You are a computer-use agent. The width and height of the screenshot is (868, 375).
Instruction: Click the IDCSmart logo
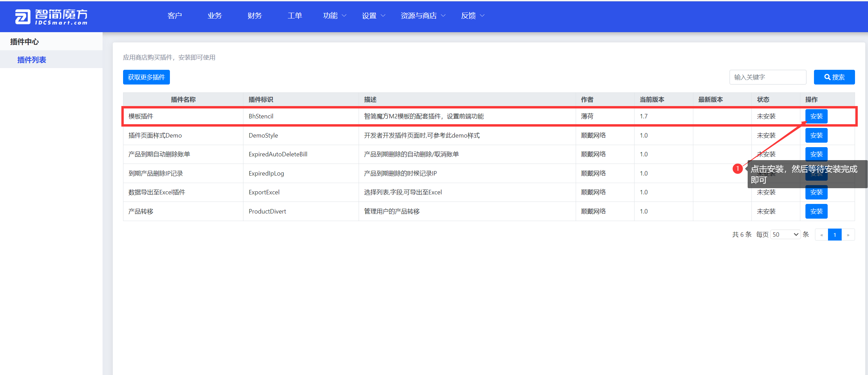pos(51,16)
